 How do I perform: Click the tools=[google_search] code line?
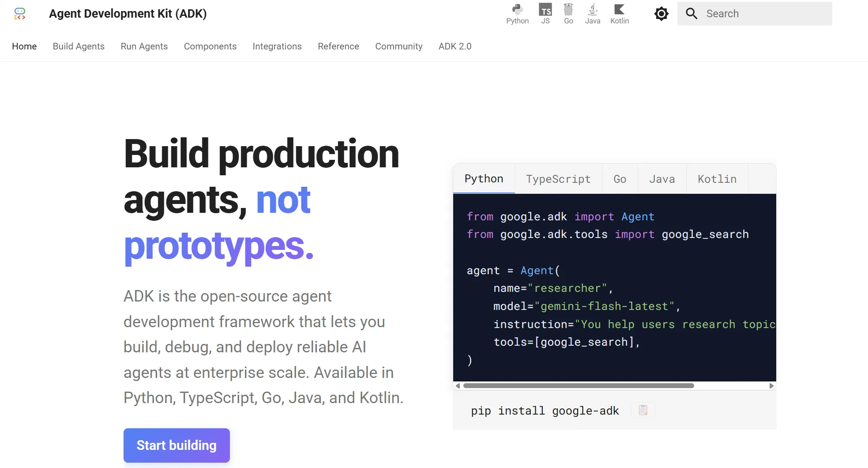click(x=567, y=342)
